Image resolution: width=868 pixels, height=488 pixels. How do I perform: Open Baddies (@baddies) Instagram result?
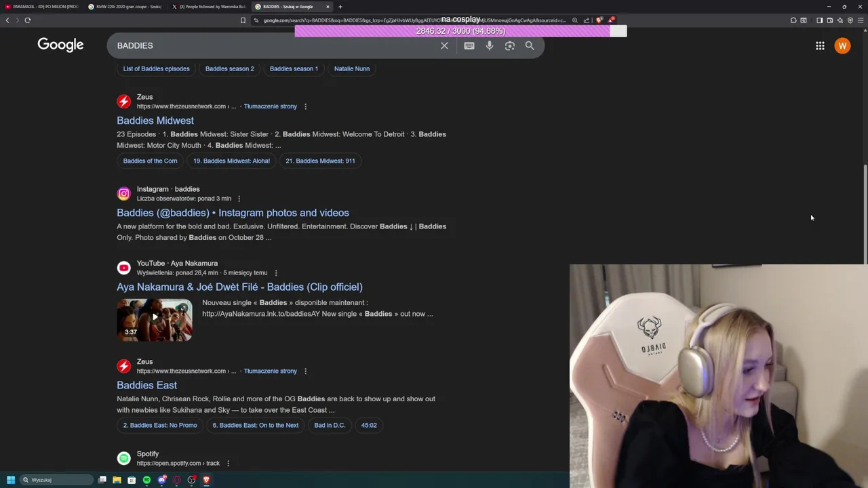pyautogui.click(x=233, y=213)
